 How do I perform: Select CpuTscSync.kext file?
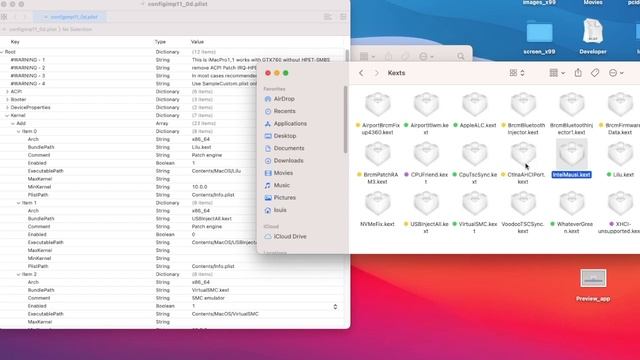click(x=475, y=163)
